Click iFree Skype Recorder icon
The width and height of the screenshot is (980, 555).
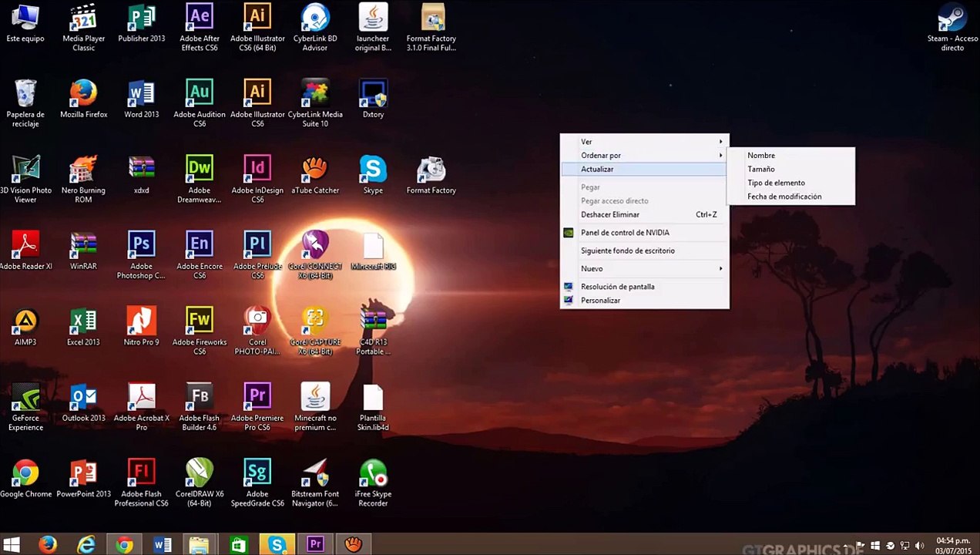pyautogui.click(x=373, y=483)
